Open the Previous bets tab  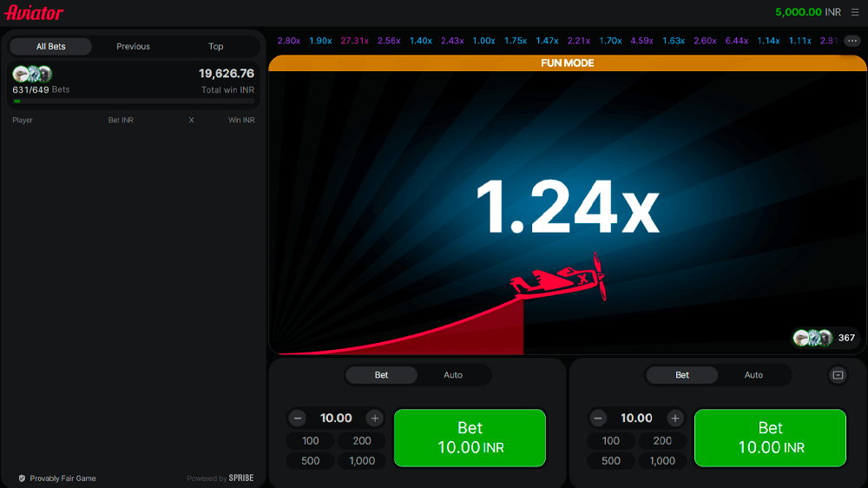pos(133,47)
